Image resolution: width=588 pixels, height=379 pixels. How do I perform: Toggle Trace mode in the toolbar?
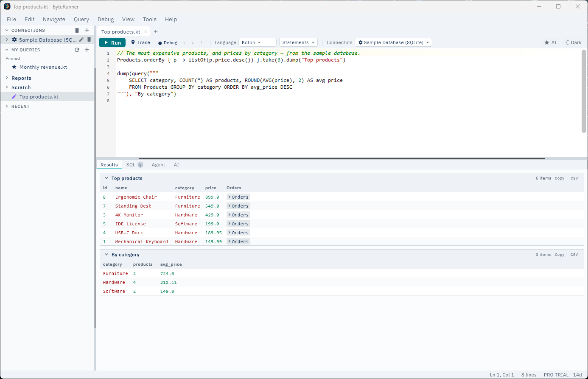pyautogui.click(x=140, y=42)
